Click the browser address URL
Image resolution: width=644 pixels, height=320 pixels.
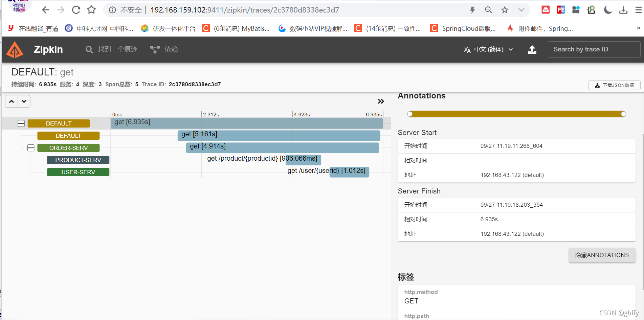click(245, 10)
